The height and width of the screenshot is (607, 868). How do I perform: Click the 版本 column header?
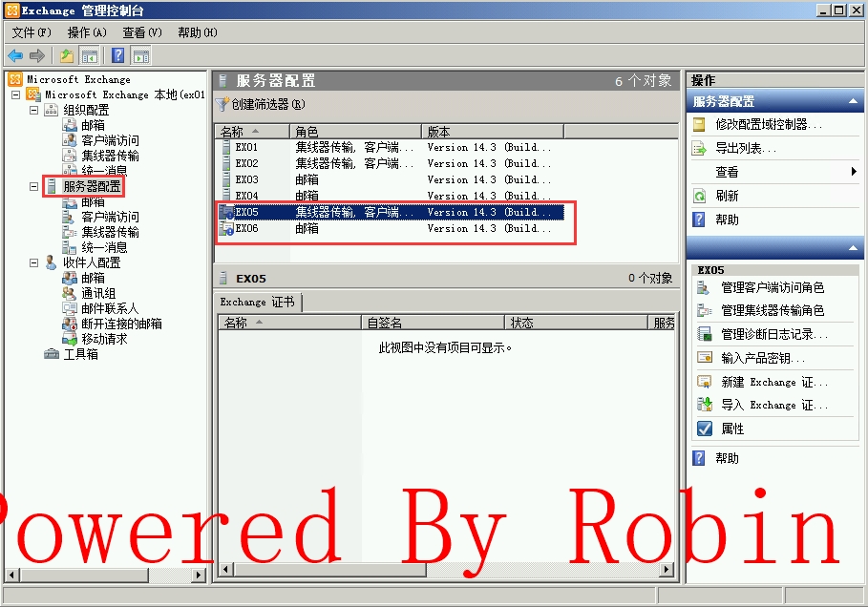pyautogui.click(x=494, y=132)
